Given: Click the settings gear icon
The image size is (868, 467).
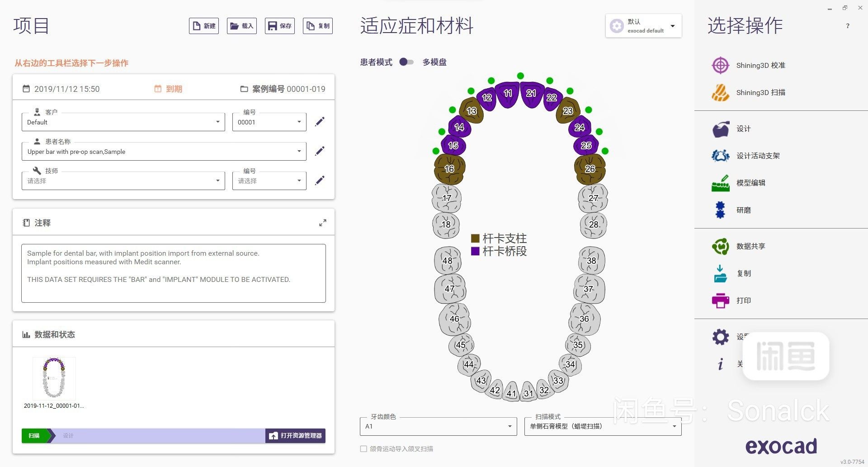Looking at the screenshot, I should 721,337.
